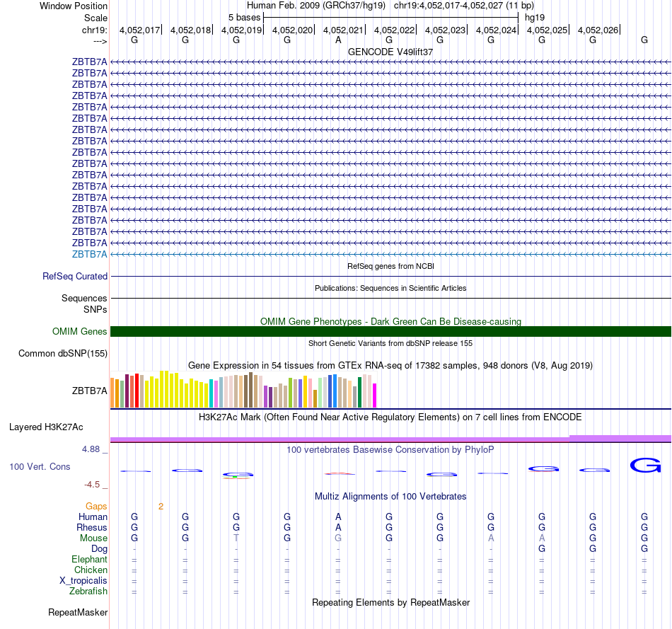Select the Human alignment row label
The width and height of the screenshot is (672, 629).
pyautogui.click(x=93, y=517)
